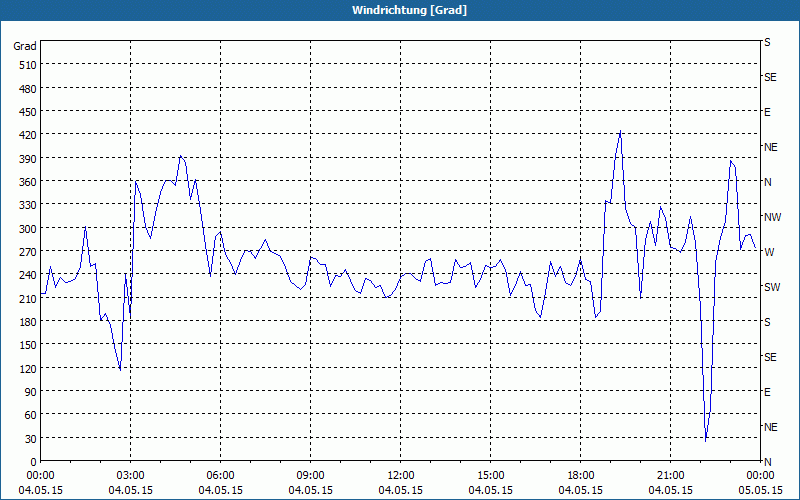Click the 21:00 time label
This screenshot has height=500, width=800.
[x=671, y=476]
